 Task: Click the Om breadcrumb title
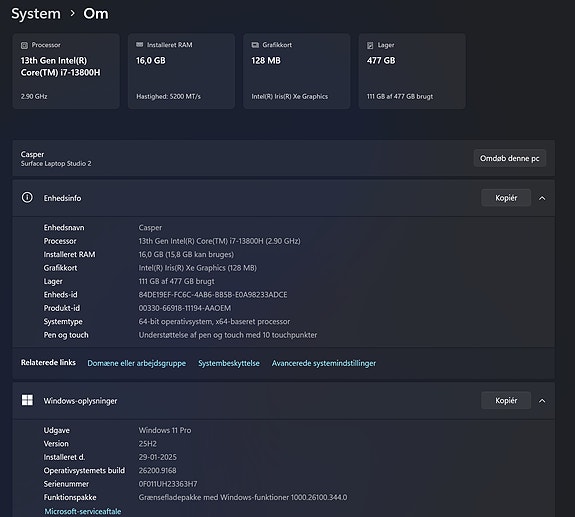pos(96,14)
